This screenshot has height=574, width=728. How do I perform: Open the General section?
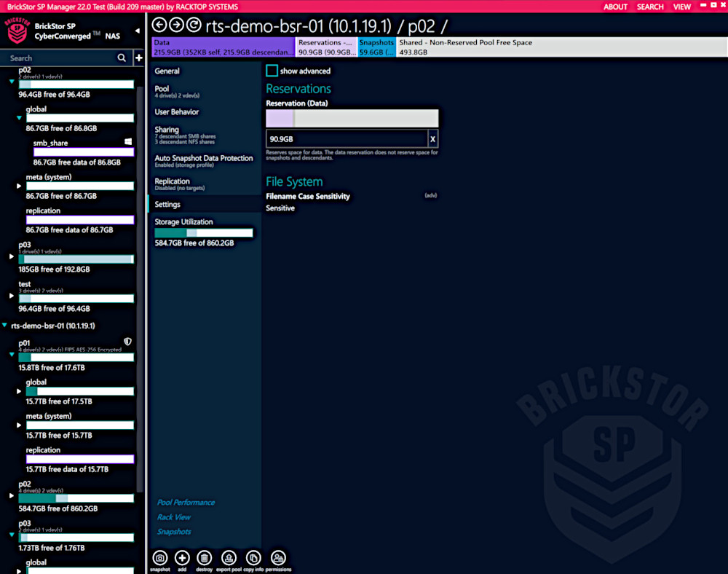click(x=167, y=71)
